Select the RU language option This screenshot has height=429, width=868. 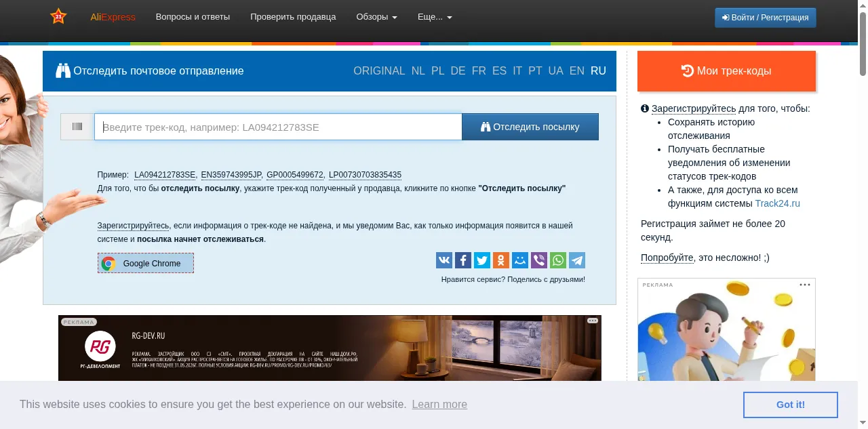pyautogui.click(x=598, y=71)
